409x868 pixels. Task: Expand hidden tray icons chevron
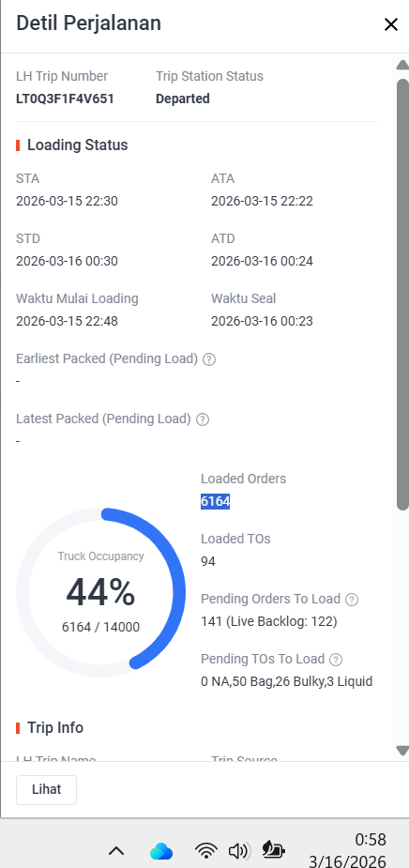(116, 851)
